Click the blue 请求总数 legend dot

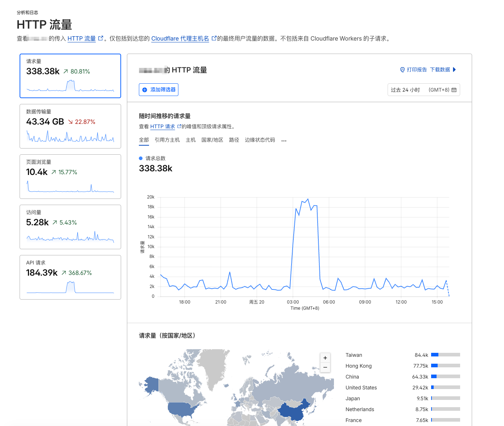coord(141,158)
